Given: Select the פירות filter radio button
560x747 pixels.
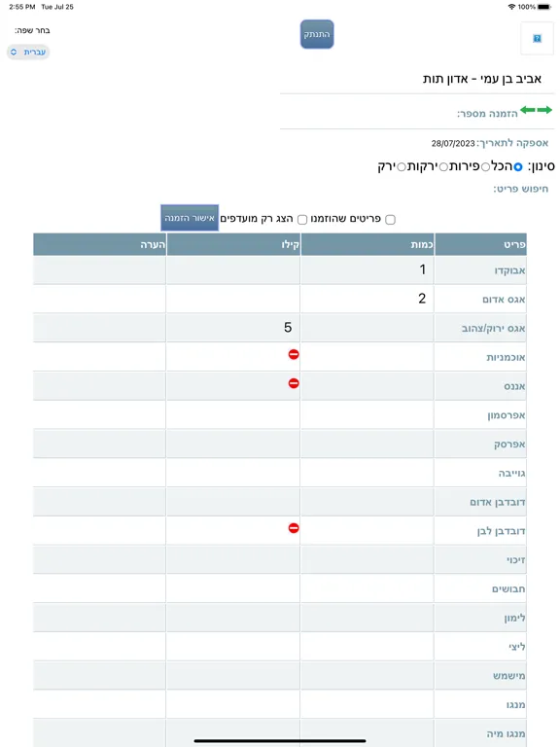Looking at the screenshot, I should point(485,166).
